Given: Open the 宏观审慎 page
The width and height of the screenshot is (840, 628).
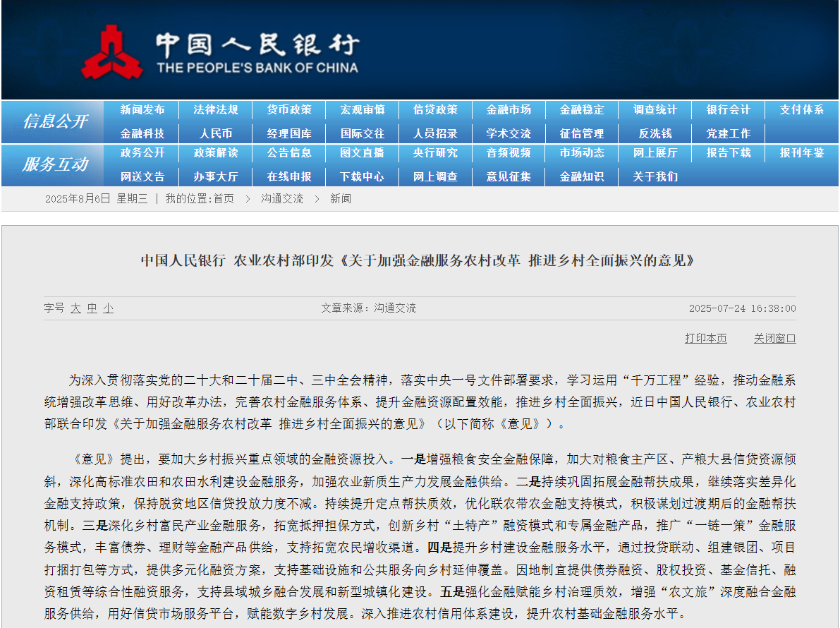Looking at the screenshot, I should point(362,109).
